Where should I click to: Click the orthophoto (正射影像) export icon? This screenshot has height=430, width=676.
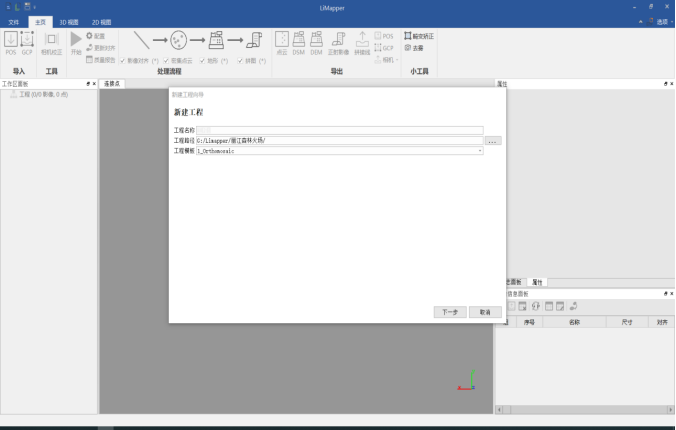click(339, 41)
